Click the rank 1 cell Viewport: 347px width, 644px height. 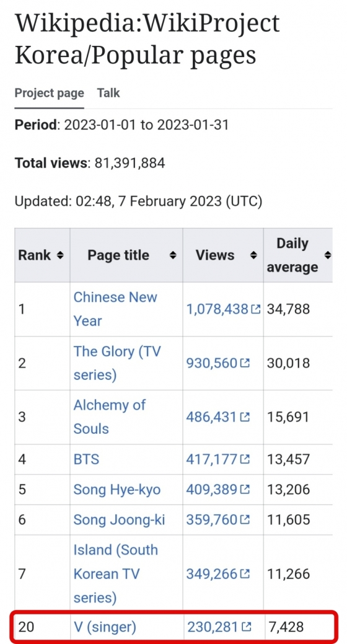[x=42, y=309]
